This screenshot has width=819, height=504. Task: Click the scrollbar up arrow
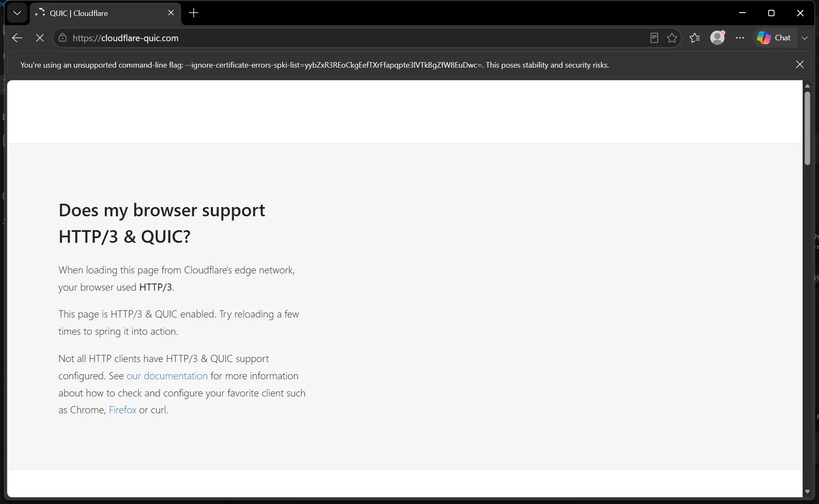(x=807, y=86)
